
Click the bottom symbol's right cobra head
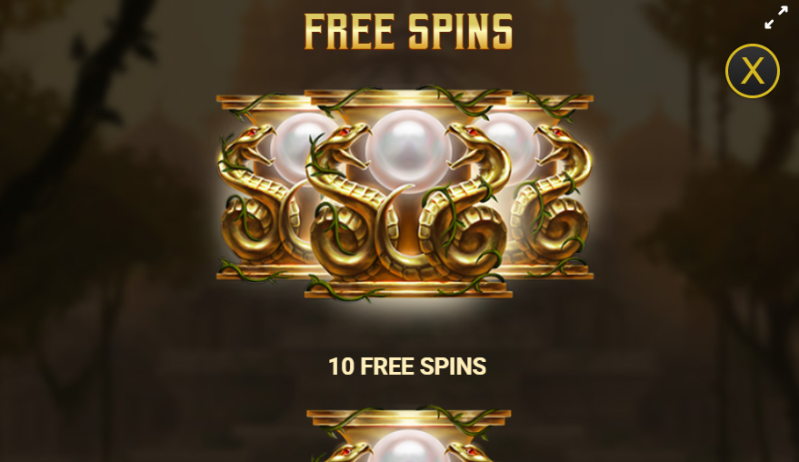[x=470, y=452]
